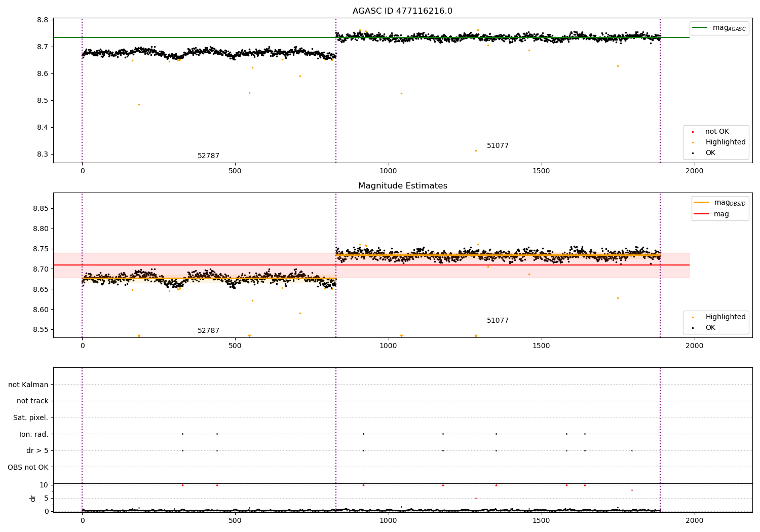Click the title 'AGASC ID 477116216.0'

[402, 11]
